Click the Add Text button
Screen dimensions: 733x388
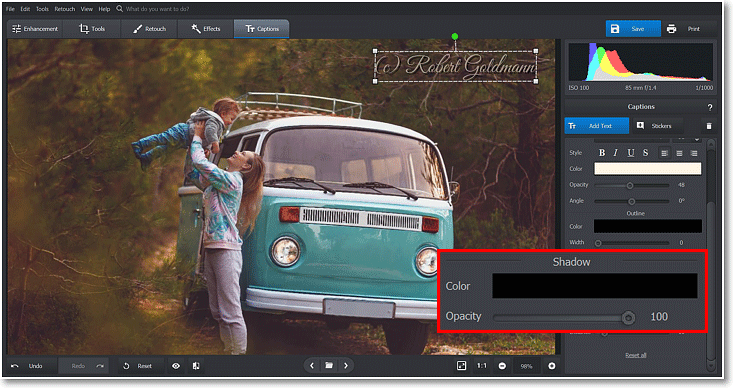click(x=596, y=126)
